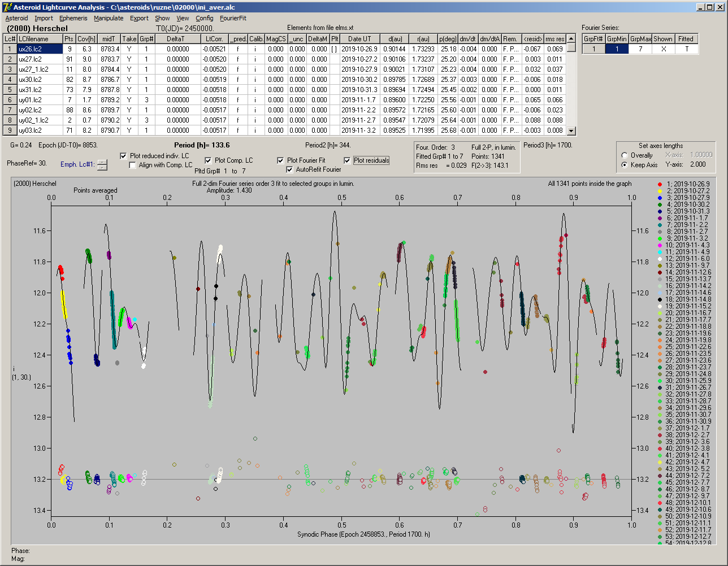Open the Ephemeris menu

73,18
